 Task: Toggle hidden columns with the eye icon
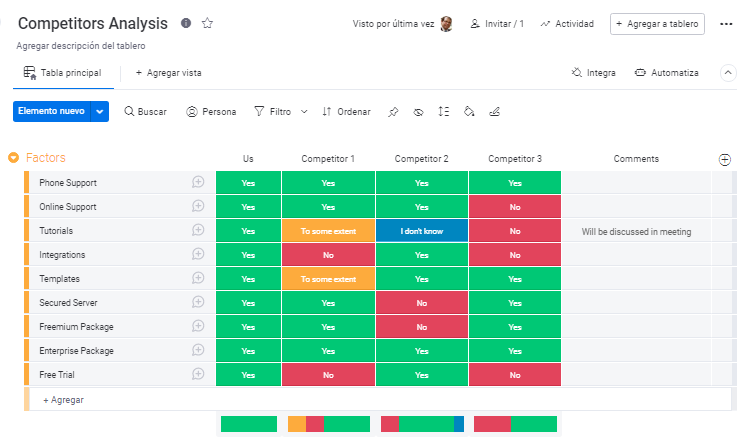point(419,112)
